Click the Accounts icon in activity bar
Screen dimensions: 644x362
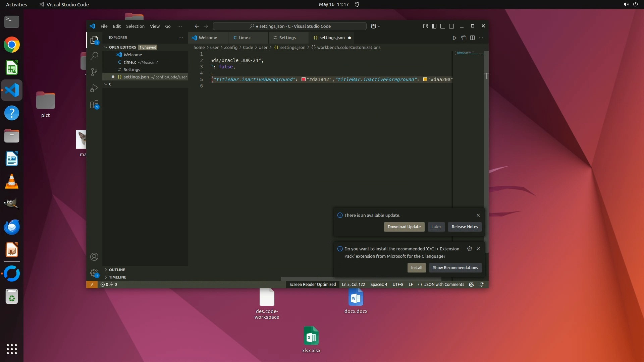94,257
